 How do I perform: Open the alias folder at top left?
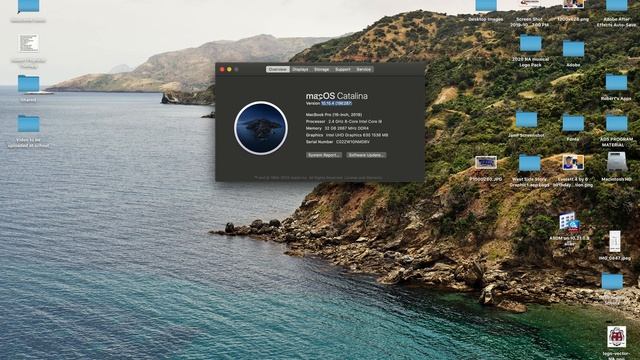pyautogui.click(x=29, y=6)
